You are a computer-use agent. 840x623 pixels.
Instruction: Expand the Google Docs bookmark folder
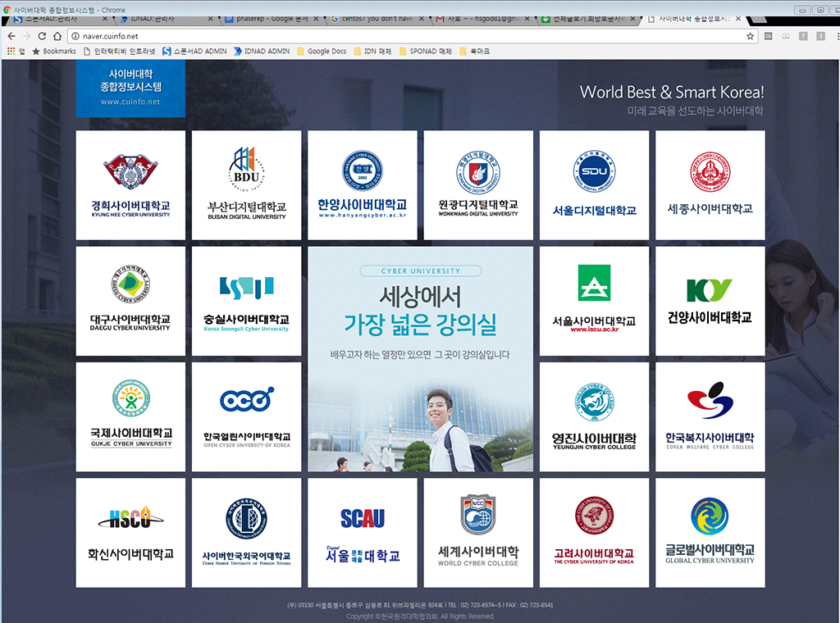pos(322,52)
